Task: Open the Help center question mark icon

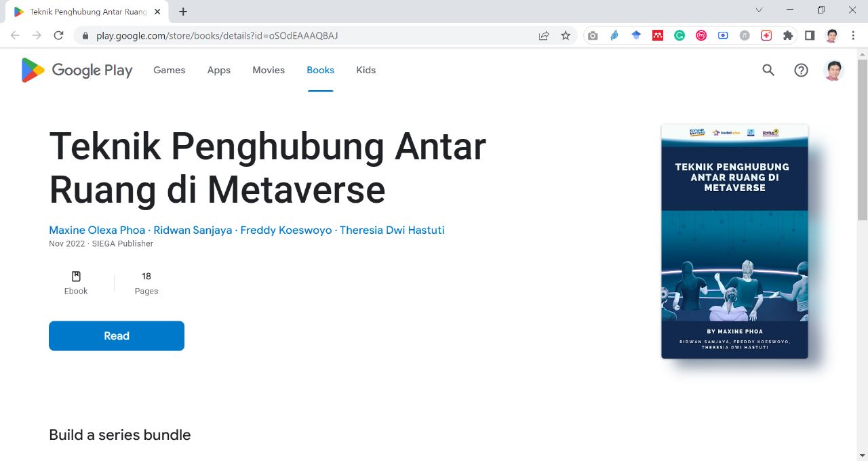Action: 801,71
